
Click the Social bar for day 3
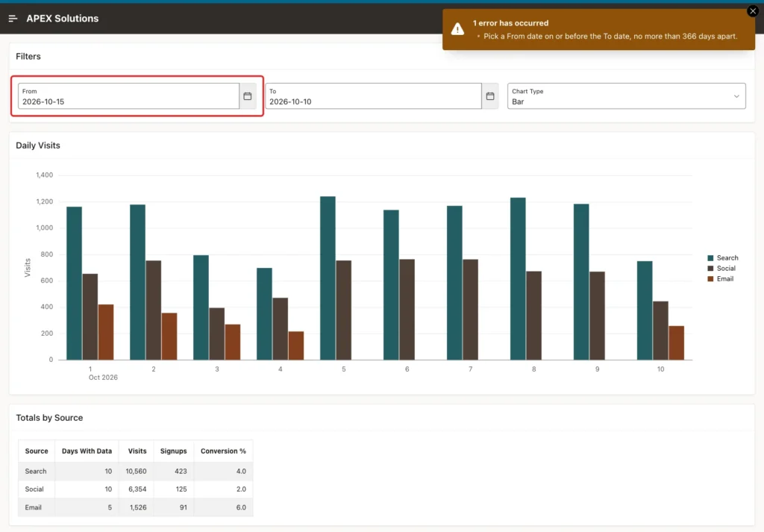pyautogui.click(x=217, y=334)
